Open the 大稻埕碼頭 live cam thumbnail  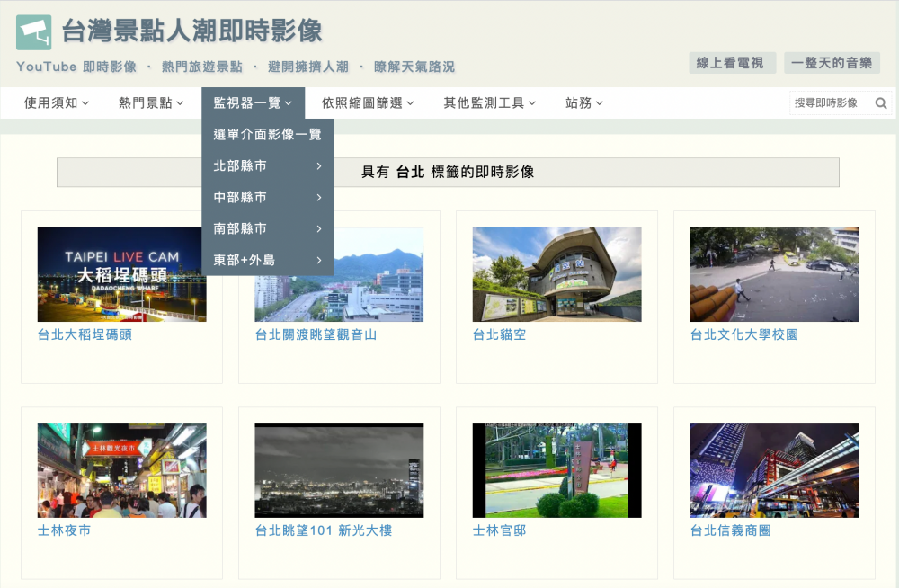pyautogui.click(x=121, y=274)
